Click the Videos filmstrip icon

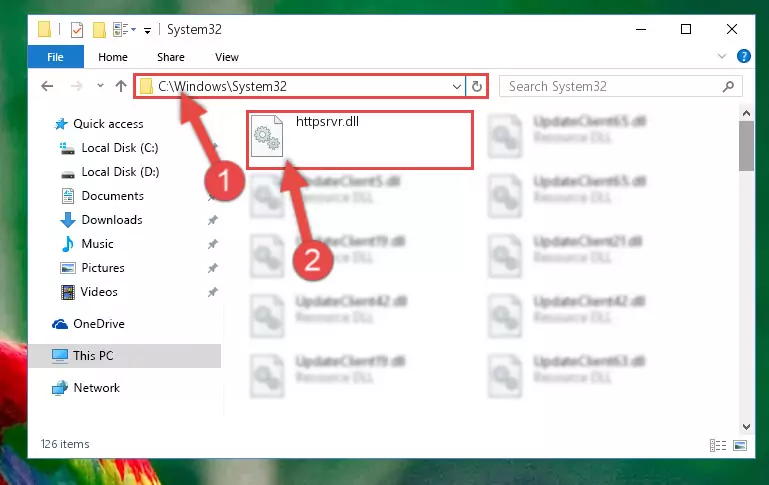[68, 292]
